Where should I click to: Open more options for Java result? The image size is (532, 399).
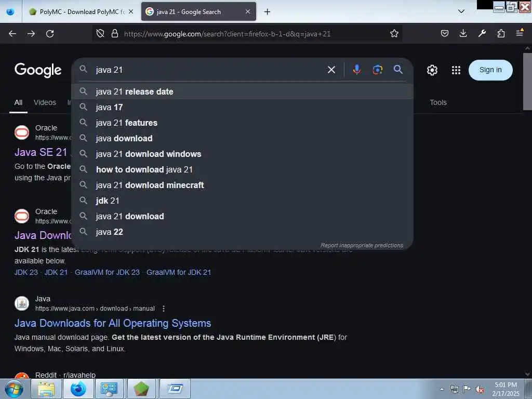pos(164,309)
